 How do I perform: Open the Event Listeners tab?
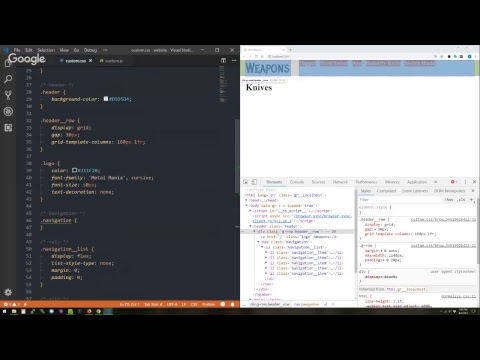(415, 191)
